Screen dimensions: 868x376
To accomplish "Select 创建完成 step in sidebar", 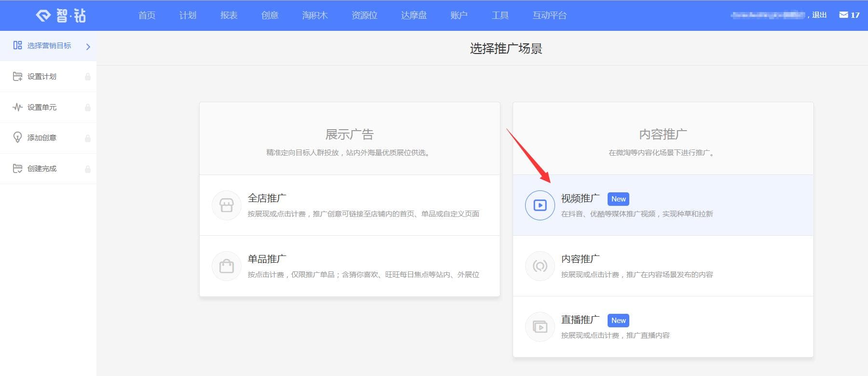I will [x=42, y=169].
